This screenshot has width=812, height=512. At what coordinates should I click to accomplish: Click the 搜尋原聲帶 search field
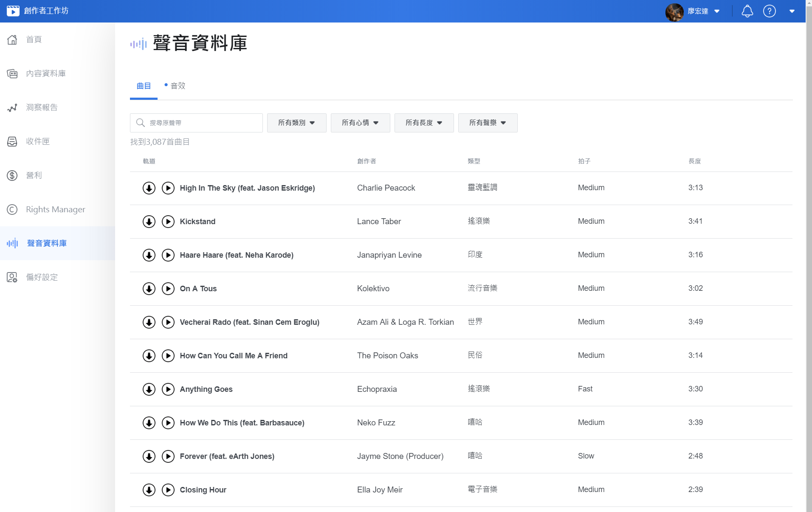[x=196, y=123]
